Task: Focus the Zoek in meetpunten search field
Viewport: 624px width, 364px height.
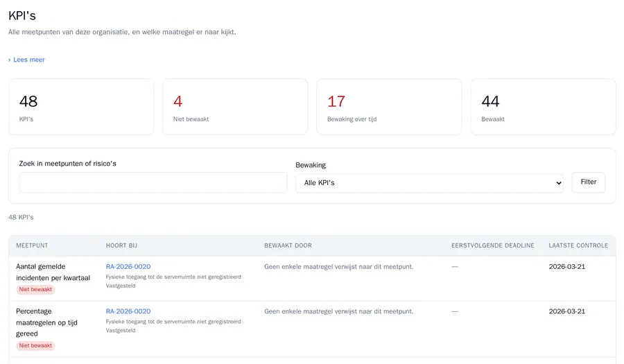Action: 153,182
